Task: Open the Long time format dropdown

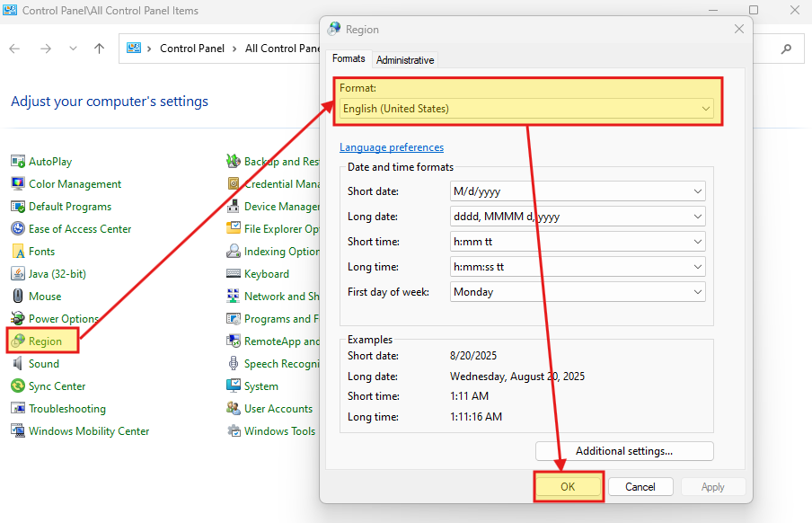Action: tap(578, 267)
